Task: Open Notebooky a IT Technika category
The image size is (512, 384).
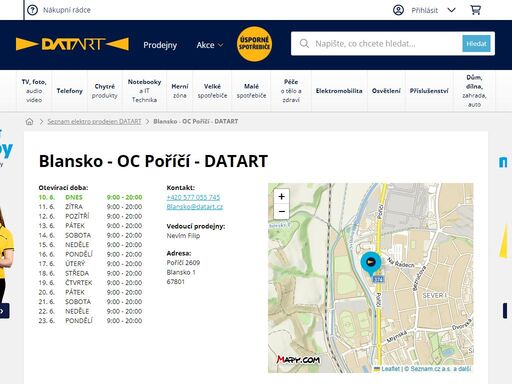Action: [x=144, y=91]
